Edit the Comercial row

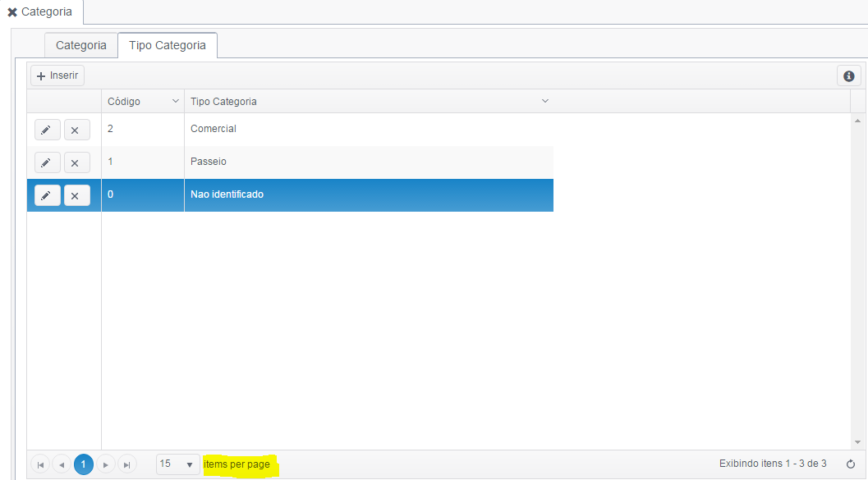tap(48, 130)
